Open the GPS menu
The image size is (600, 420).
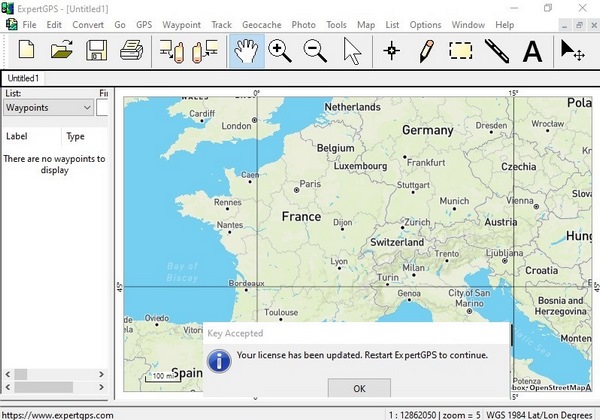(x=144, y=25)
